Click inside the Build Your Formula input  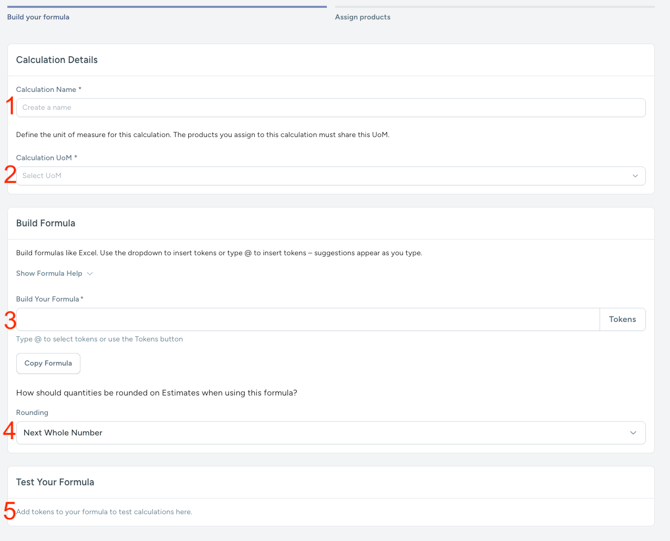[x=308, y=320]
